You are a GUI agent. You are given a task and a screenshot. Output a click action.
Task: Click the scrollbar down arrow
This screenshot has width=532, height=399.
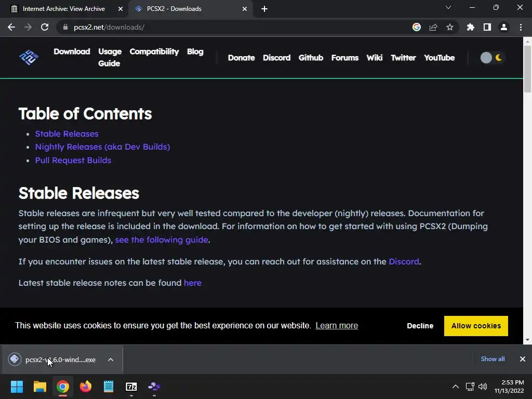click(x=528, y=340)
